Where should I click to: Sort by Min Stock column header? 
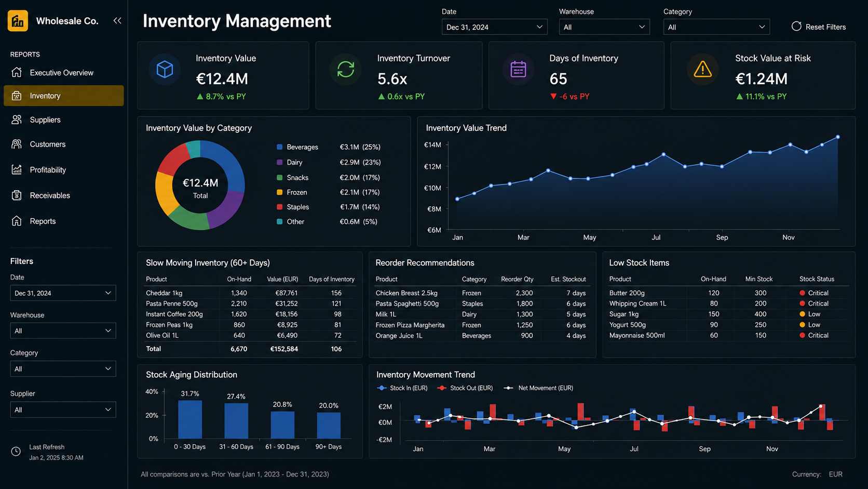coord(759,279)
